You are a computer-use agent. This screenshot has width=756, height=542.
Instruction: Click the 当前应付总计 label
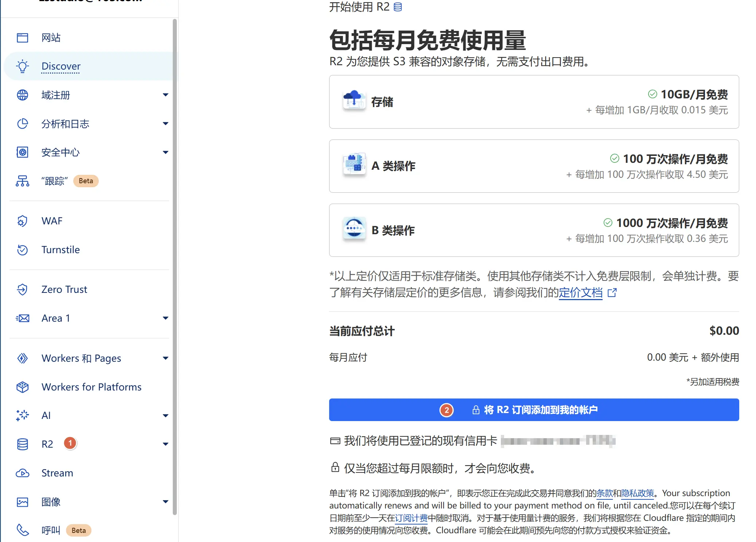click(362, 331)
